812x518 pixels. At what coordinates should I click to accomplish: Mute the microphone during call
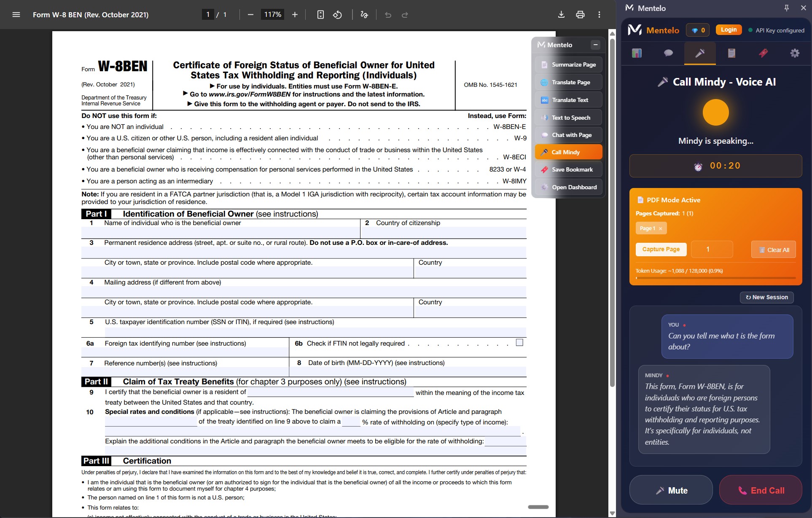click(x=671, y=490)
